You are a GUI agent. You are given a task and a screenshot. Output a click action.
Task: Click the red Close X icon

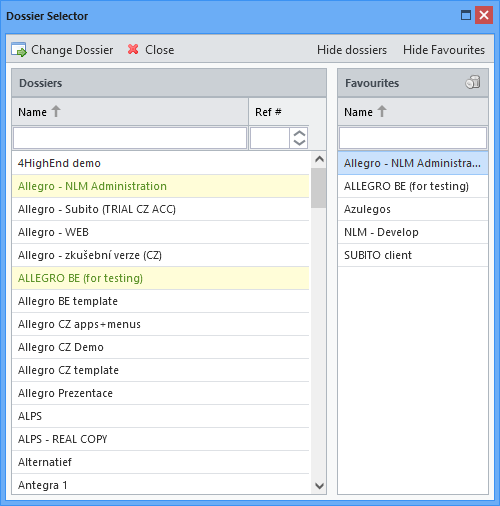pyautogui.click(x=133, y=49)
